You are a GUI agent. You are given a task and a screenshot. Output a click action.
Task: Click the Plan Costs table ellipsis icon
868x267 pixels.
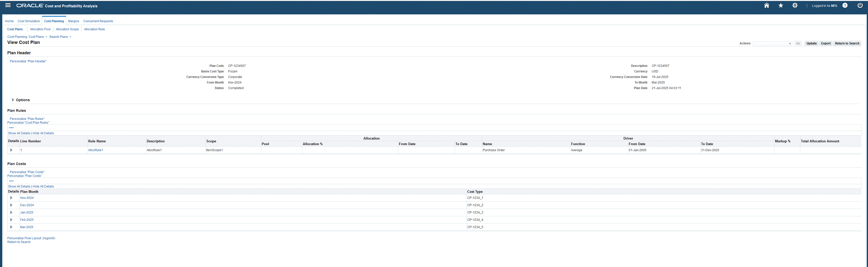11,181
